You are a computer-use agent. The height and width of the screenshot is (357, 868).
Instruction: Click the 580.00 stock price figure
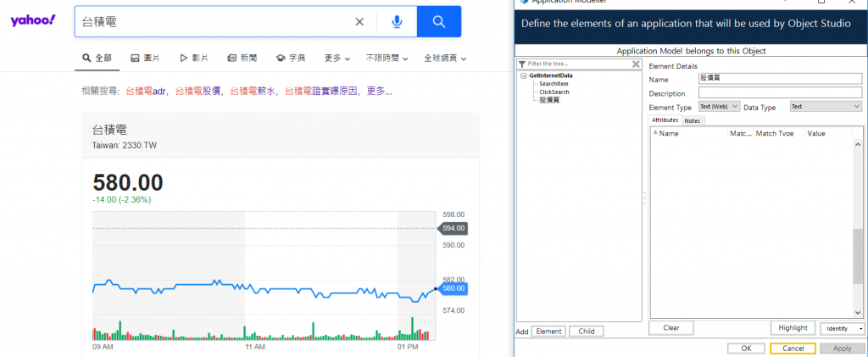tap(128, 182)
